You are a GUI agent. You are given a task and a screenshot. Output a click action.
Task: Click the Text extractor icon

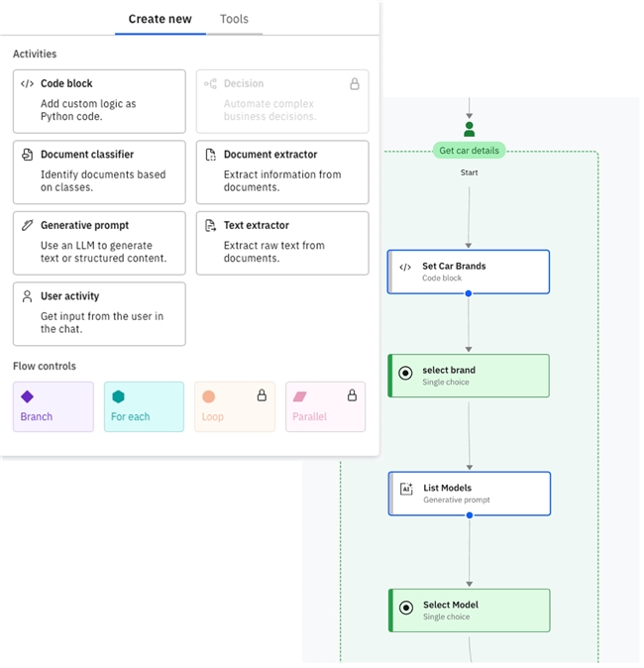click(210, 226)
